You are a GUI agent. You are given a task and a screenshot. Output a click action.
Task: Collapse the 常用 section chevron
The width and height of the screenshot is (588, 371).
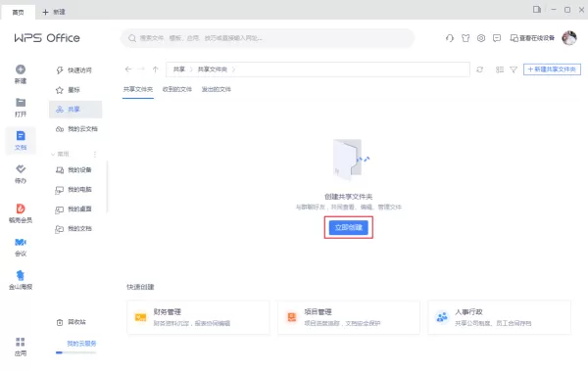pyautogui.click(x=53, y=154)
